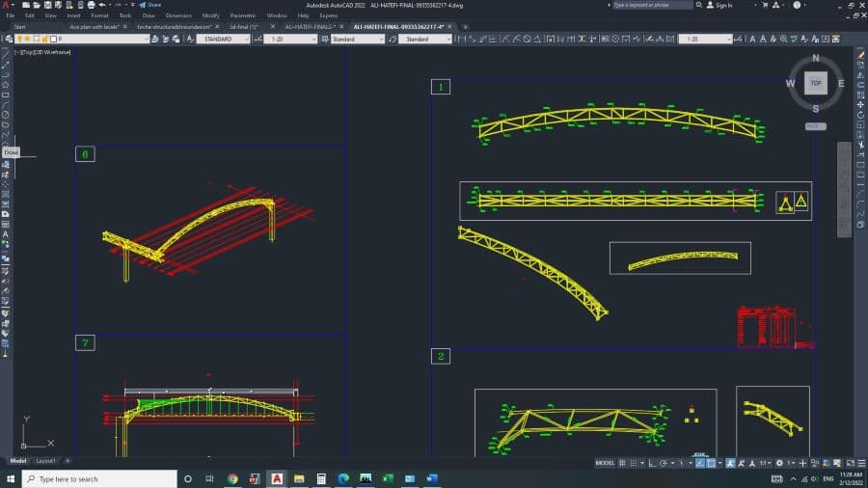Switch to the 3d-final (1) drawing tab
The width and height of the screenshot is (868, 488).
point(244,27)
